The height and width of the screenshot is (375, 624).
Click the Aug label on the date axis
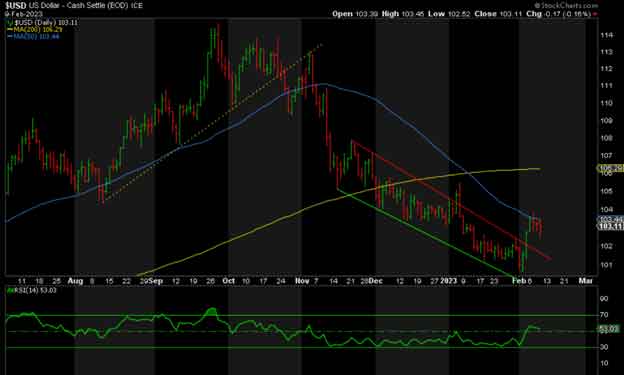coord(75,281)
